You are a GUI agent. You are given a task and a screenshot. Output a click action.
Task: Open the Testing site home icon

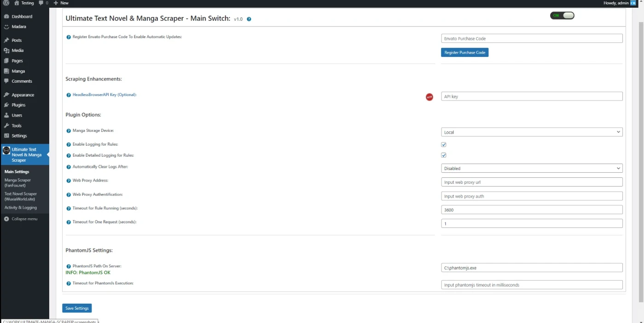coord(17,3)
